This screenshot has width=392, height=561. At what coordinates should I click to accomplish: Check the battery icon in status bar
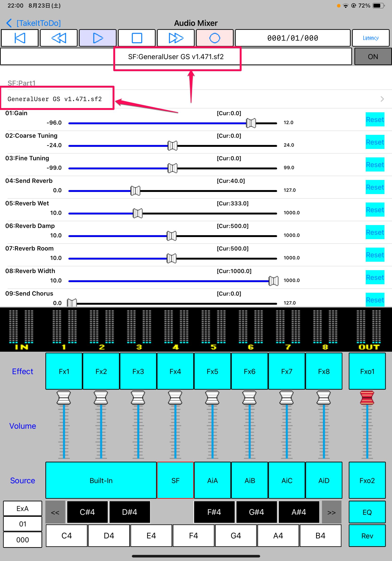click(379, 5)
